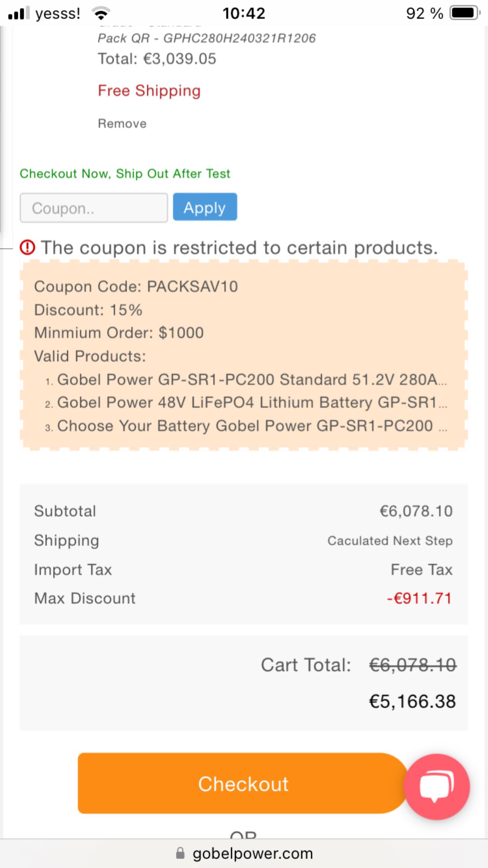The height and width of the screenshot is (868, 488).
Task: Apply the coupon with the Apply button
Action: pos(205,207)
